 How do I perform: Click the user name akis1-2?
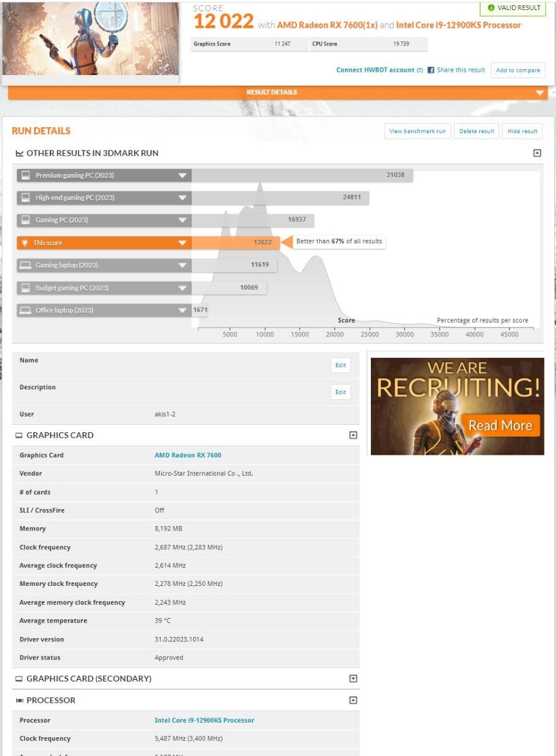click(165, 414)
